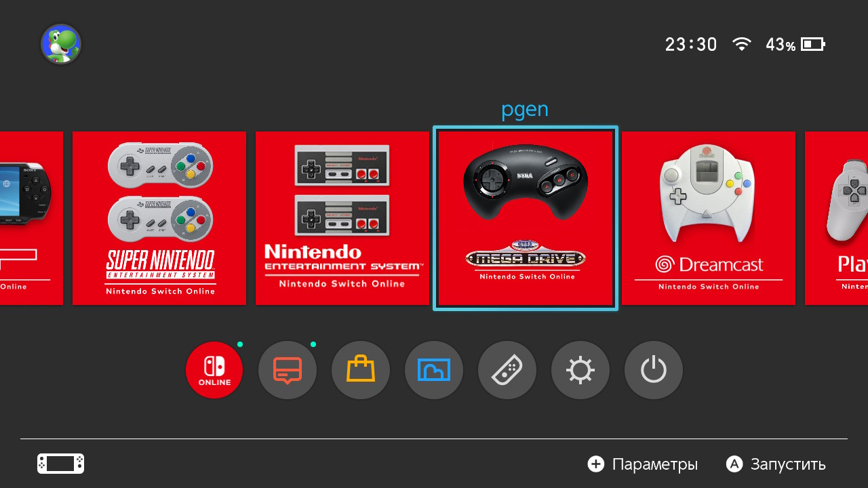Select the Super Nintendo Entertainment System tile

click(159, 218)
